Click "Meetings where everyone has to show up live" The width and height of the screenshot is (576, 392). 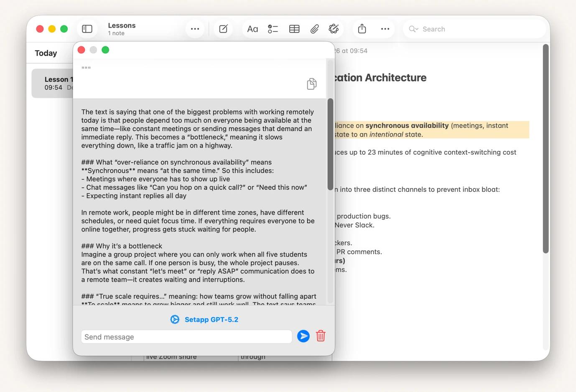[158, 179]
